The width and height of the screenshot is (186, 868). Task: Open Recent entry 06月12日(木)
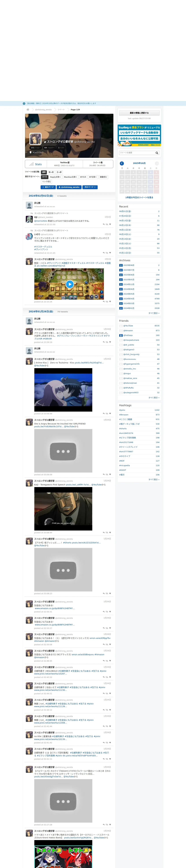point(125,225)
